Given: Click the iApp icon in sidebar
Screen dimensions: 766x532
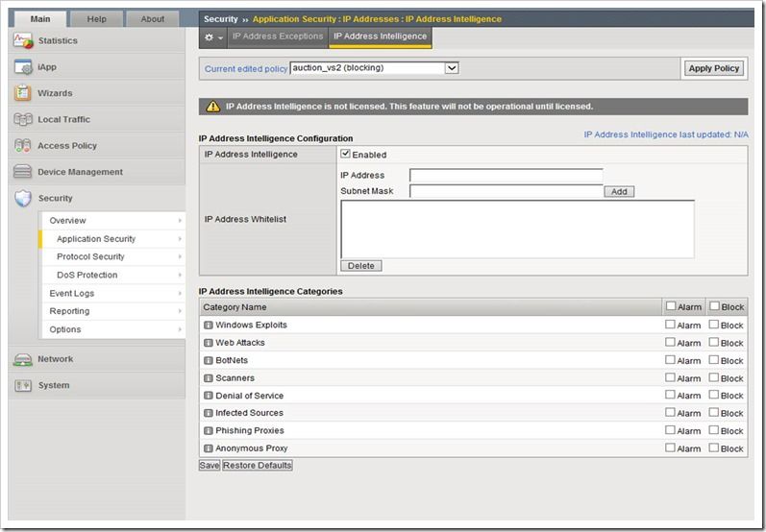Looking at the screenshot, I should pos(23,67).
